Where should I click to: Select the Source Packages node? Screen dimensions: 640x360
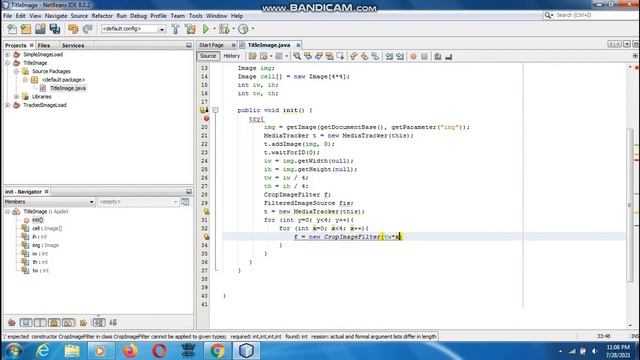tap(51, 71)
